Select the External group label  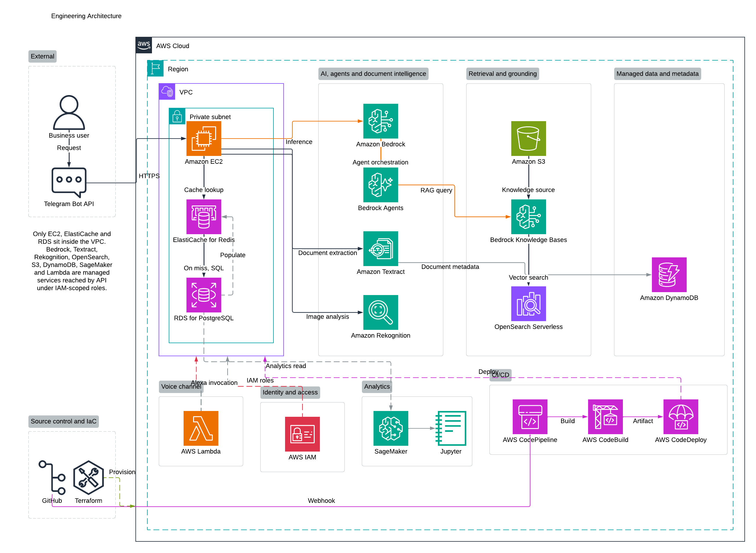pyautogui.click(x=43, y=56)
